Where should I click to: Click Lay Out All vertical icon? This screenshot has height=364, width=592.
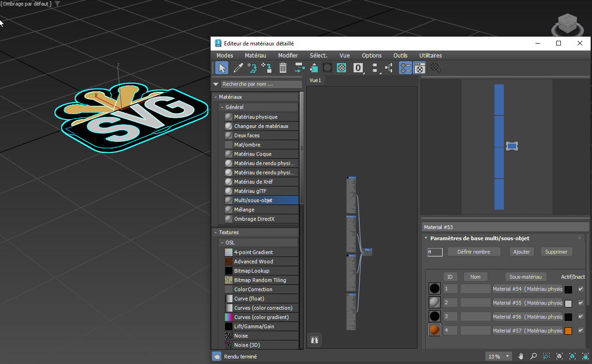375,68
